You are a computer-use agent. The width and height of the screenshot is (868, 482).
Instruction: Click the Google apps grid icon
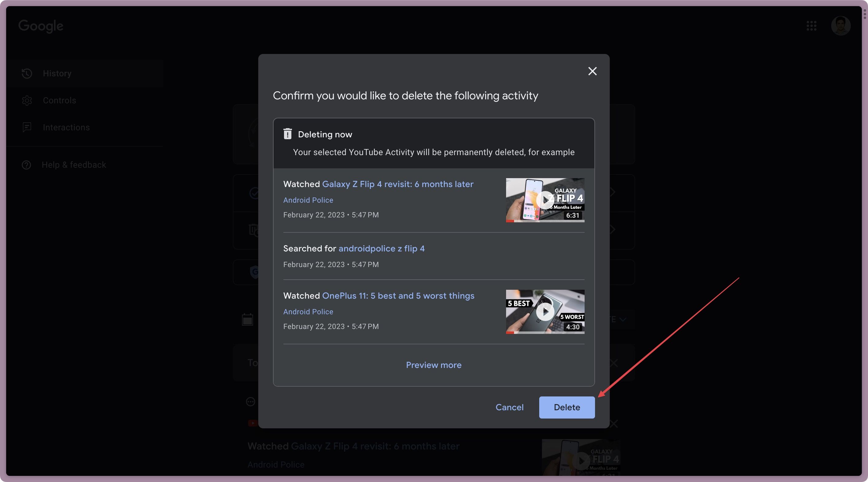(812, 25)
